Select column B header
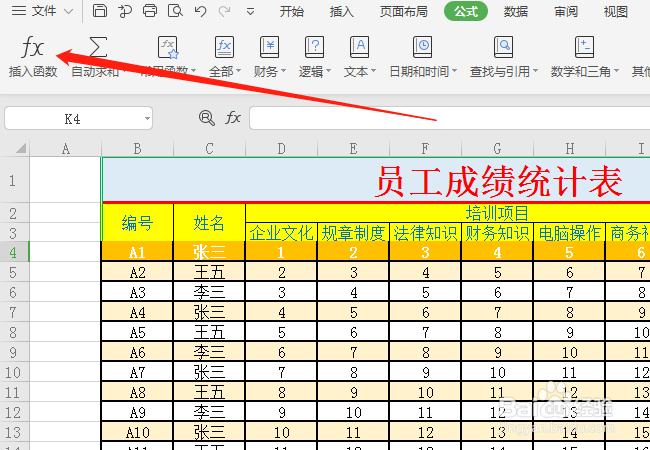The height and width of the screenshot is (450, 650). click(x=138, y=148)
